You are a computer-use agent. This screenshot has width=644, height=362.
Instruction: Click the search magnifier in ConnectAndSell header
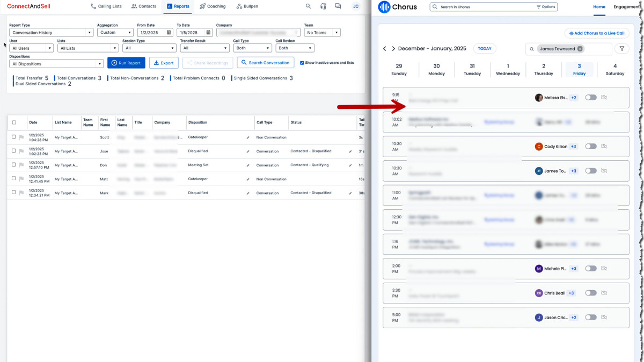[x=308, y=6]
